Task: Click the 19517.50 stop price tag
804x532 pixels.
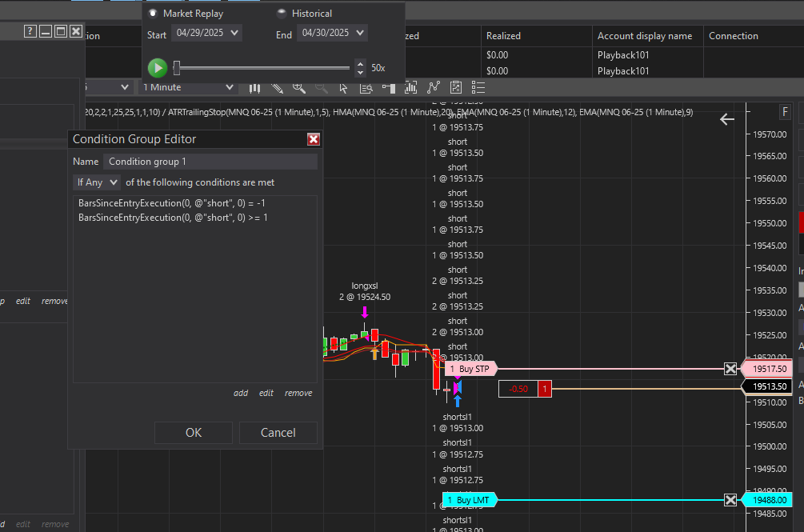Action: click(767, 369)
